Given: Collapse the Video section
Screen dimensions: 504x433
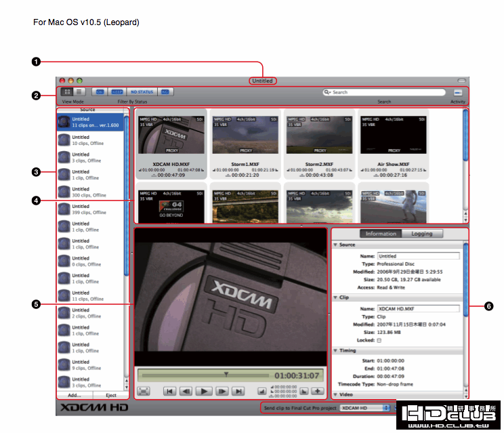Looking at the screenshot, I should tap(335, 394).
